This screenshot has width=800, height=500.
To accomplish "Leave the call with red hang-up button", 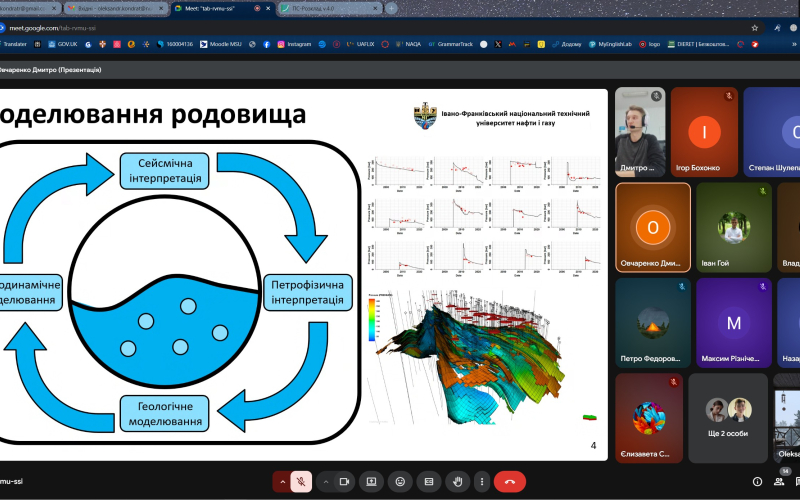I will point(510,482).
